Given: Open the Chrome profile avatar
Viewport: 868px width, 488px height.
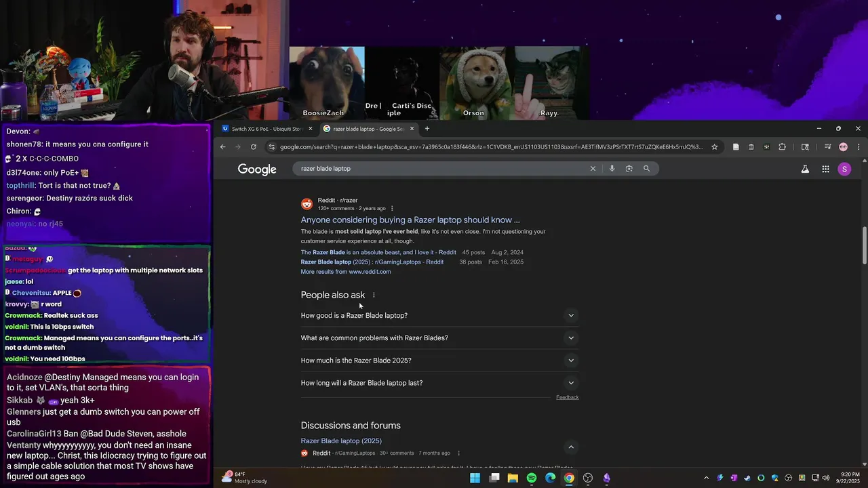Looking at the screenshot, I should pos(843,147).
